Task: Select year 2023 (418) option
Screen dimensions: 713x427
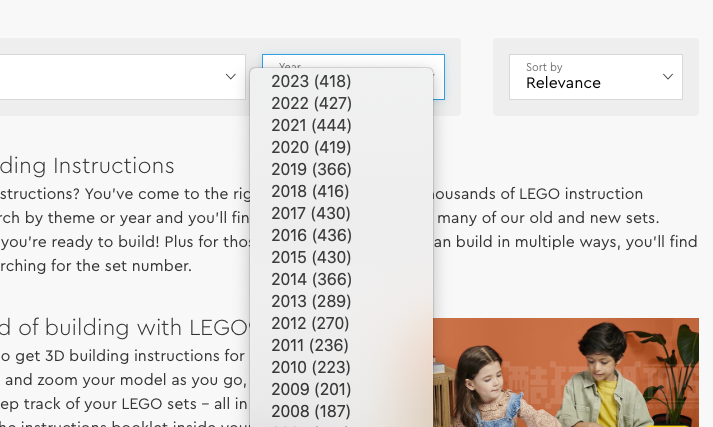Action: (x=341, y=81)
